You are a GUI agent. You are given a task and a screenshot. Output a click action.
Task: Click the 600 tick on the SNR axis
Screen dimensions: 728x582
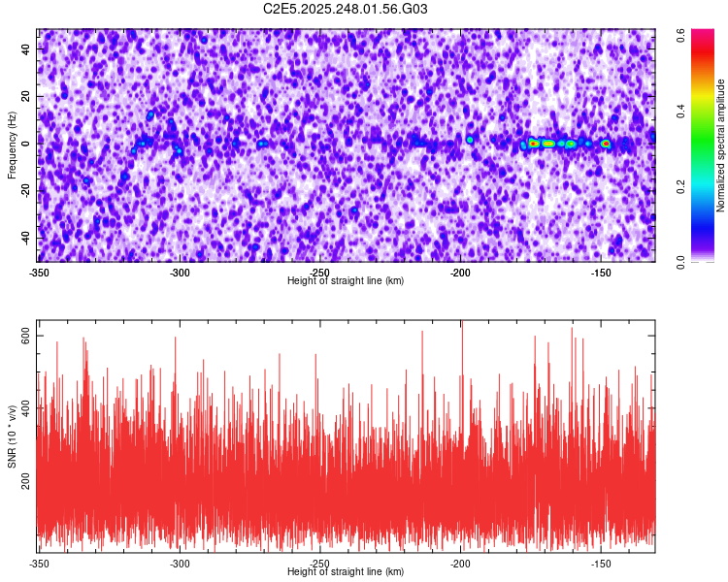point(26,336)
